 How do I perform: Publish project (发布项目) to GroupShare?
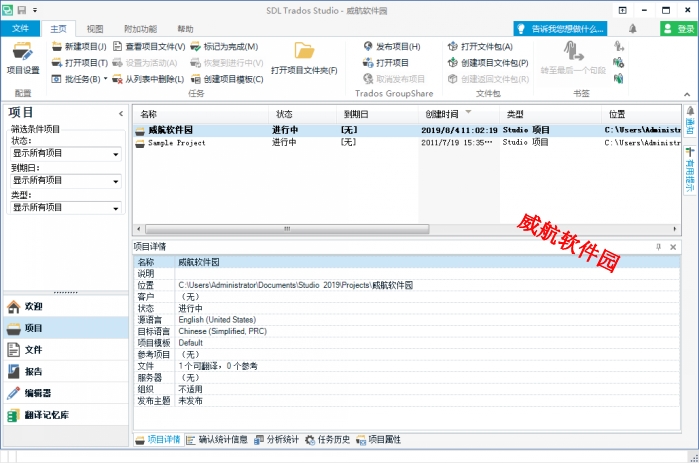392,46
